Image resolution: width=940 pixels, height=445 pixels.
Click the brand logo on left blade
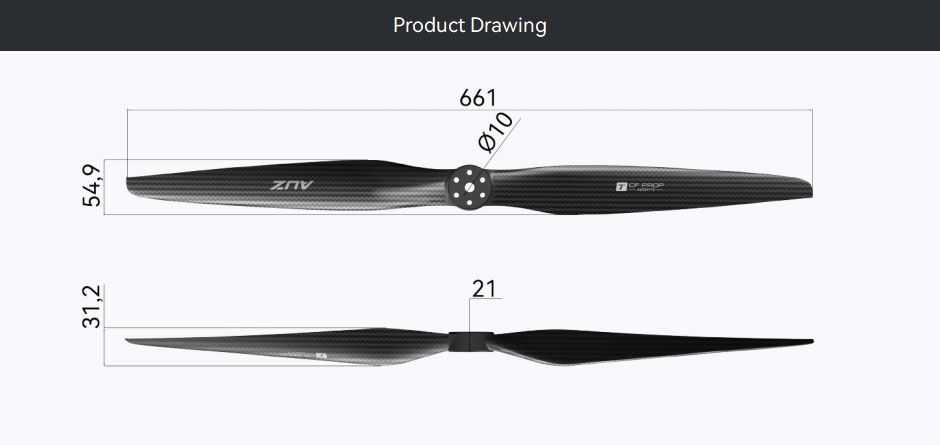pos(291,185)
